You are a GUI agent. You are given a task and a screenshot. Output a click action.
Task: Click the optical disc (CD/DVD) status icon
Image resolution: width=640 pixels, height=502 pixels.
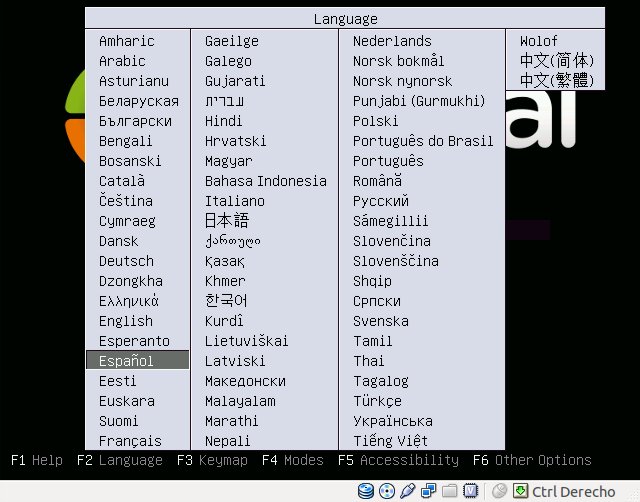click(387, 491)
